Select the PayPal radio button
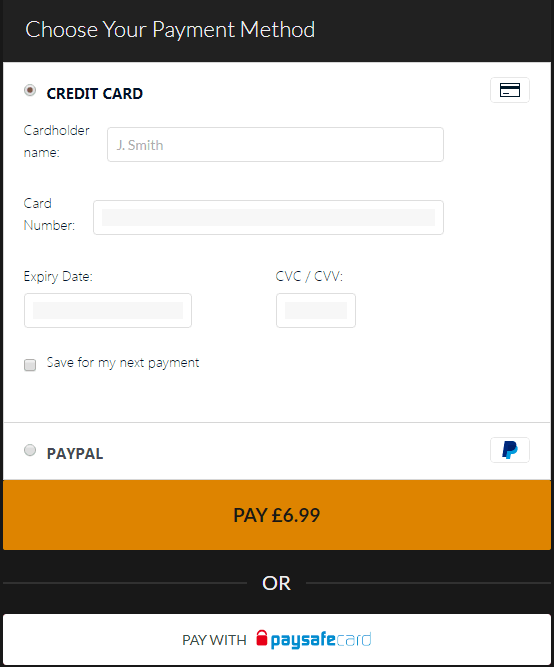 [x=30, y=450]
